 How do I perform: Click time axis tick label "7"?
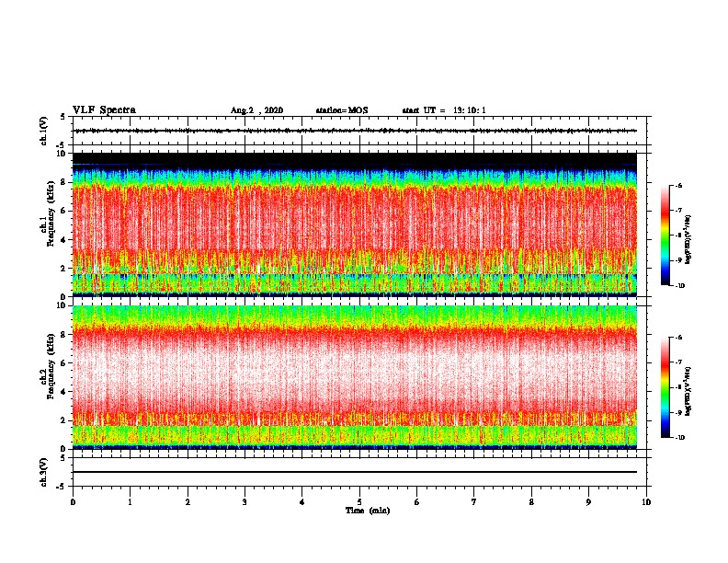[474, 502]
